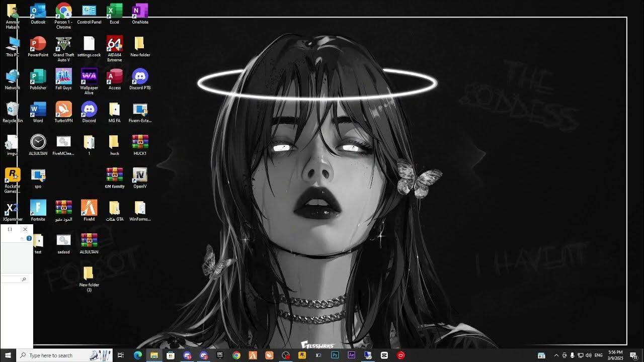Select the sadasd file icon

[x=63, y=243]
